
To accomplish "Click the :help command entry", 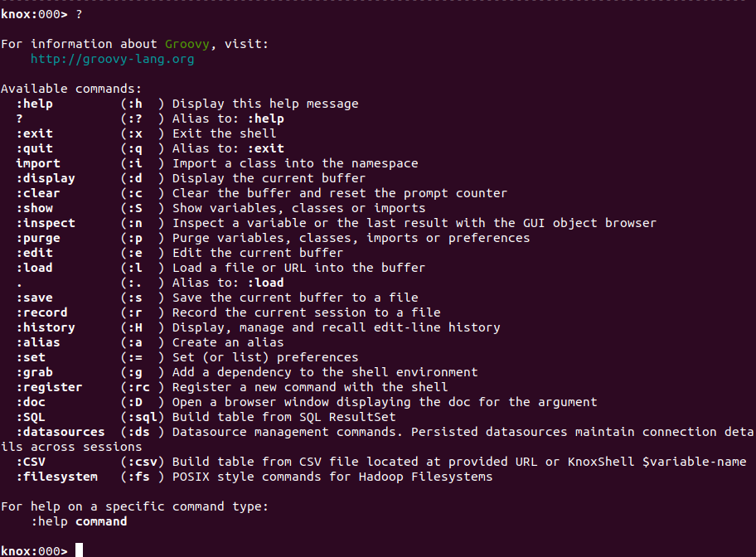I will click(34, 104).
